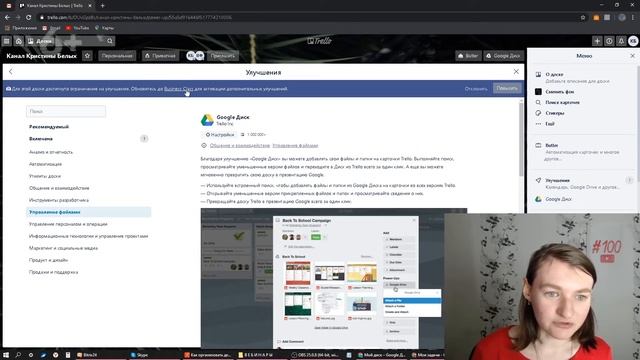Select the Включено category
Viewport: 640px width, 360px height.
[x=89, y=139]
